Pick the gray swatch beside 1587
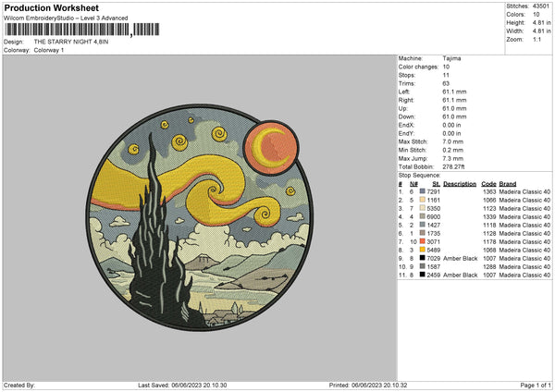This screenshot has height=392, width=555. click(x=423, y=266)
